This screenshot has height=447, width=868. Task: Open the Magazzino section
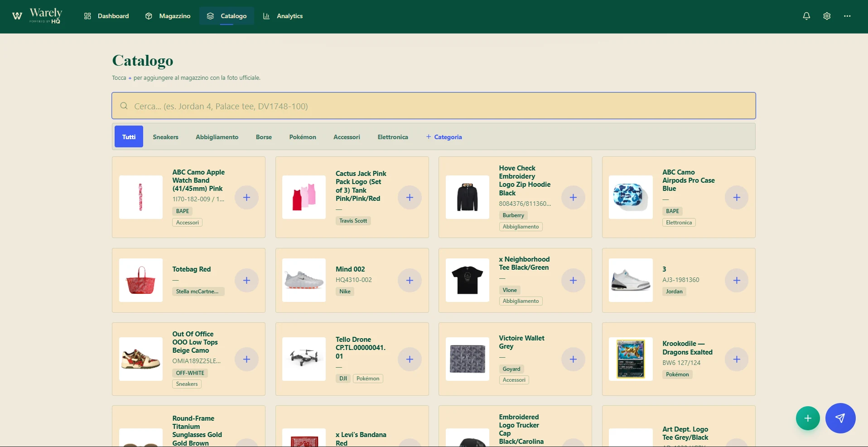point(168,16)
